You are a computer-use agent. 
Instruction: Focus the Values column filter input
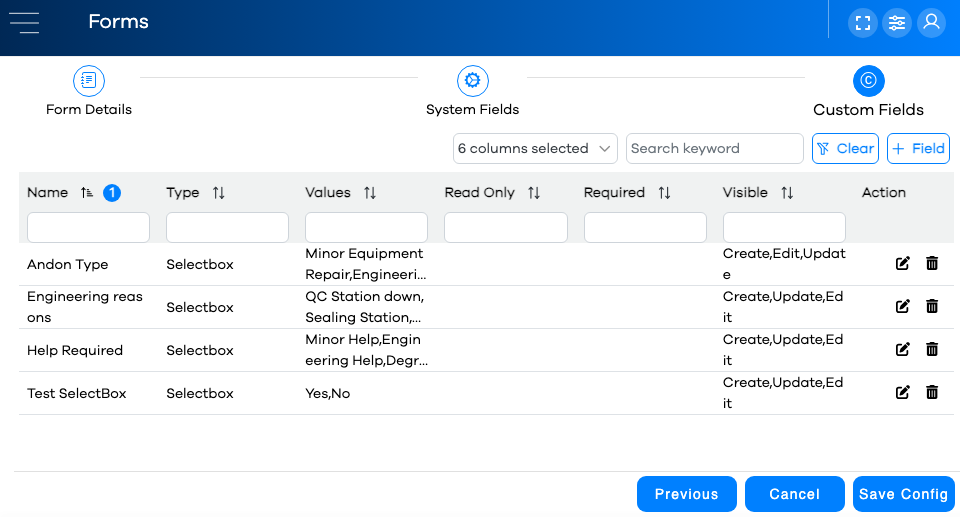pos(366,227)
